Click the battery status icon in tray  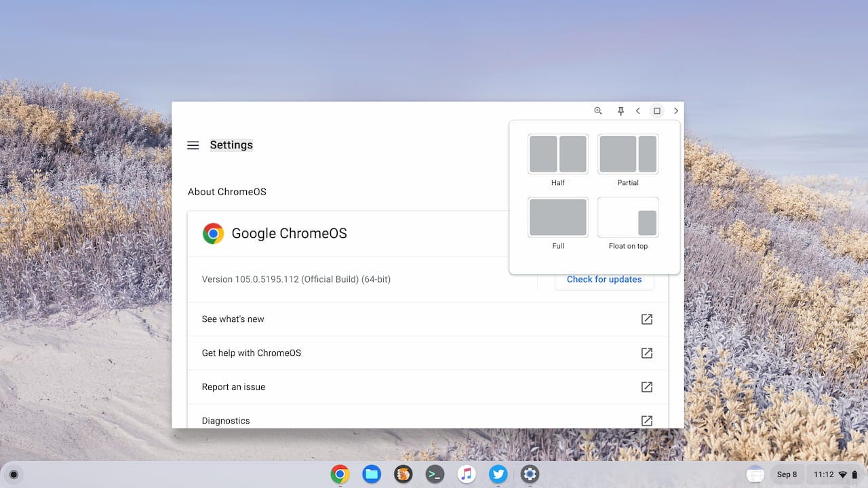854,474
